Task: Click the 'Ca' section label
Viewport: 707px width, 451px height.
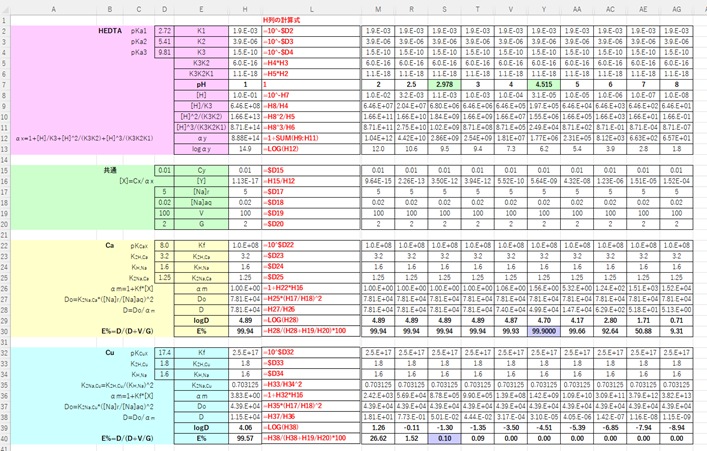Action: coord(110,245)
